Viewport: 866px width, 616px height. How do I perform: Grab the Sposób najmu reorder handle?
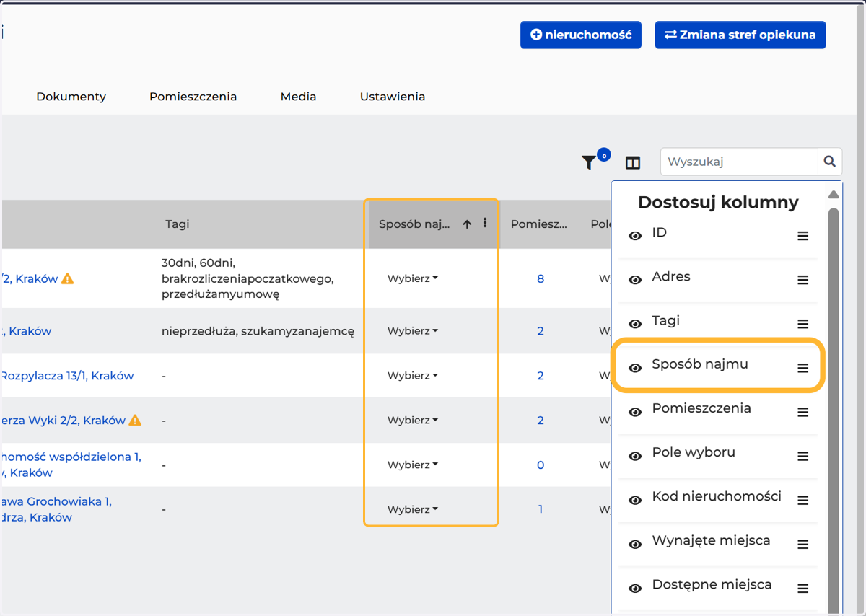[802, 368]
